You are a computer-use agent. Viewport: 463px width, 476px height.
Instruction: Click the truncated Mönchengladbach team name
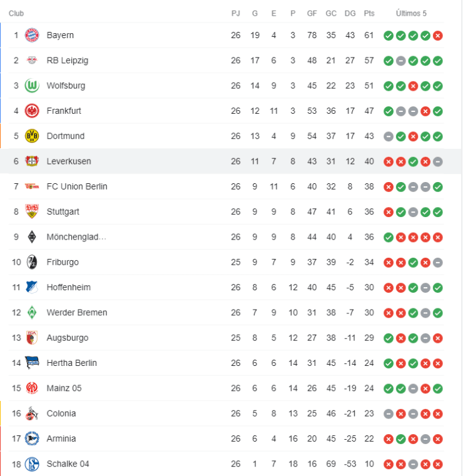76,237
